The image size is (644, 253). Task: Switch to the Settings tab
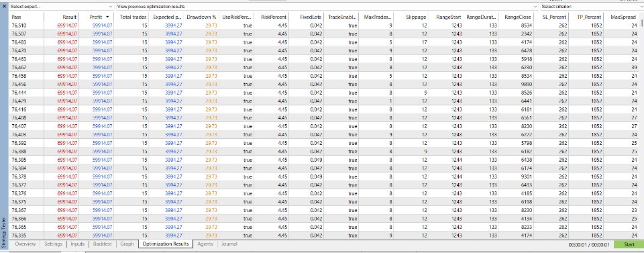tap(53, 244)
